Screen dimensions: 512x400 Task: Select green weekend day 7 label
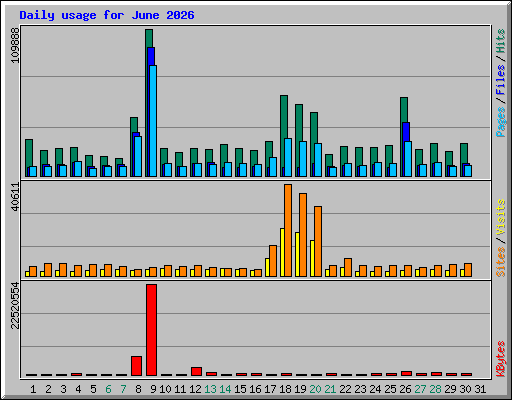123,389
